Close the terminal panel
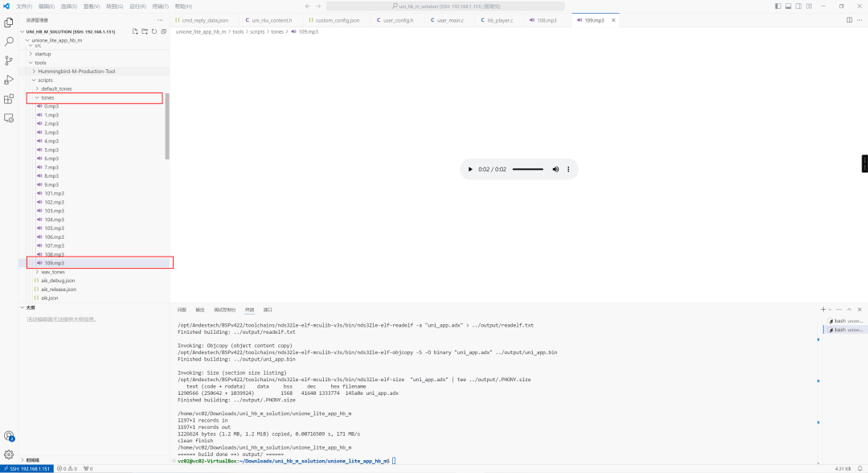 [860, 310]
